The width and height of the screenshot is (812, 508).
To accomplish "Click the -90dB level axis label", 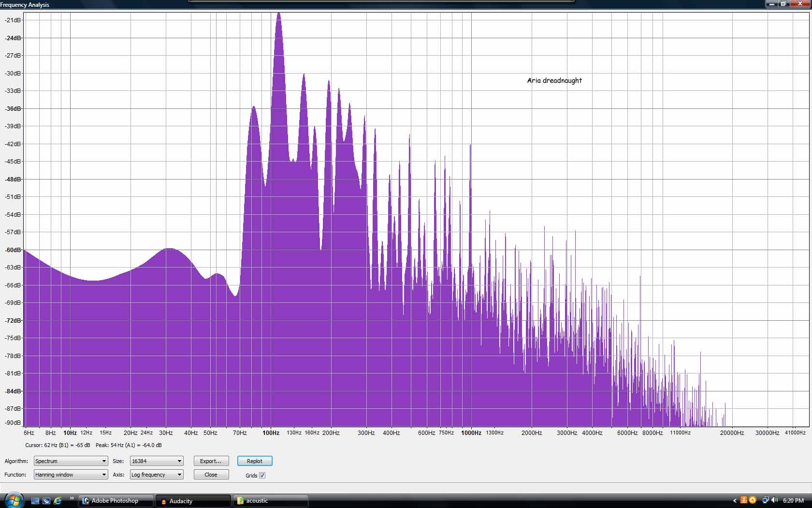I will [x=13, y=423].
